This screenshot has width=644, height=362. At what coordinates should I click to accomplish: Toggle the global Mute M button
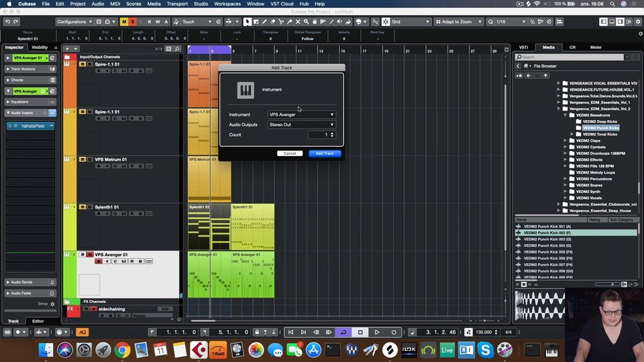(x=124, y=21)
